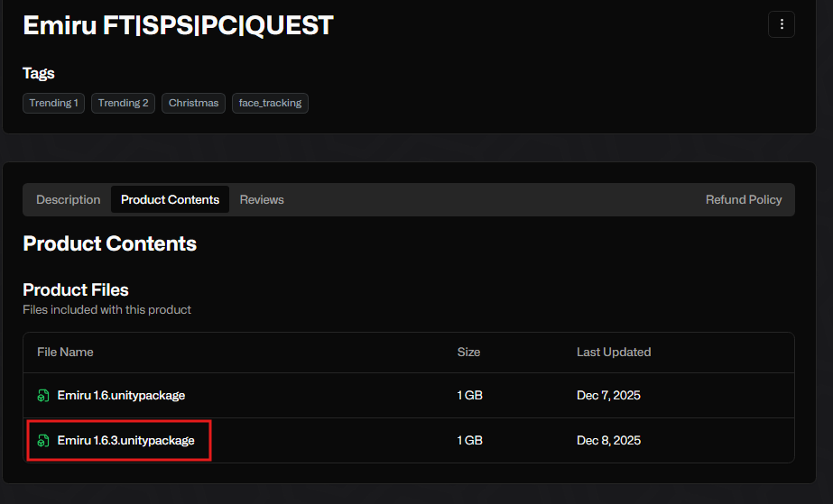Screen dimensions: 833x504
Task: Click the Product Files heading
Action: pos(76,289)
